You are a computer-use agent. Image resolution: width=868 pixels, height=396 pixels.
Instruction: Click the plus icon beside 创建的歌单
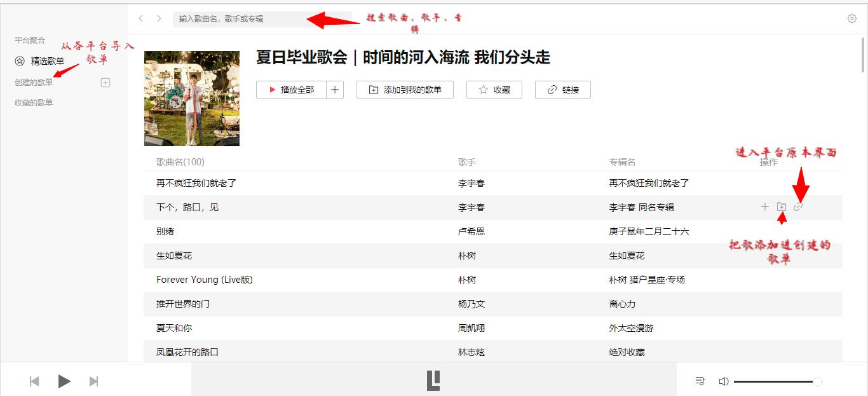pos(105,82)
